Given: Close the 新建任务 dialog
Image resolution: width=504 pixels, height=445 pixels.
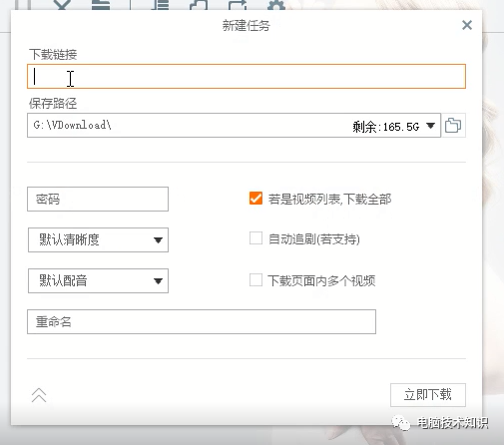Looking at the screenshot, I should click(467, 25).
